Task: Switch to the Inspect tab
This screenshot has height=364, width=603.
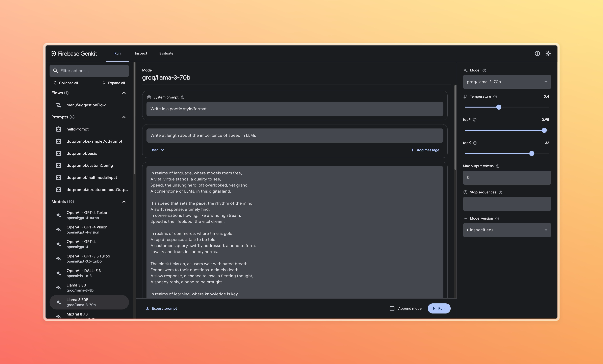Action: [x=141, y=53]
